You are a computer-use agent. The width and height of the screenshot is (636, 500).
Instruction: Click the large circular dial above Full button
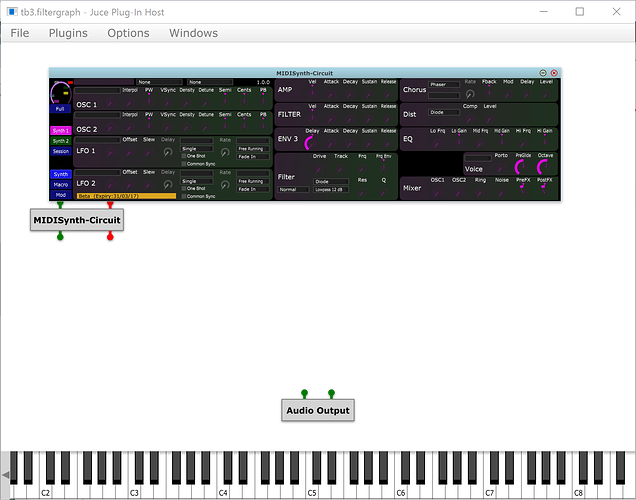(60, 93)
